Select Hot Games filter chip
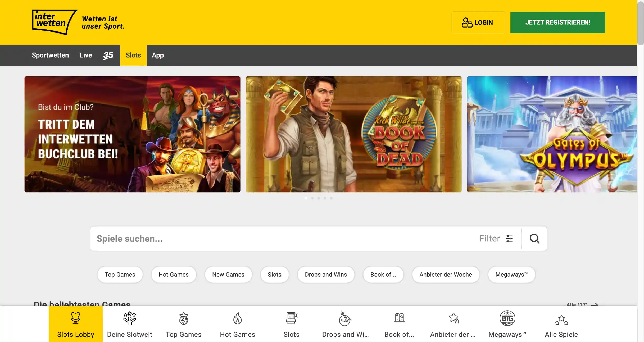The width and height of the screenshot is (644, 342). click(174, 275)
